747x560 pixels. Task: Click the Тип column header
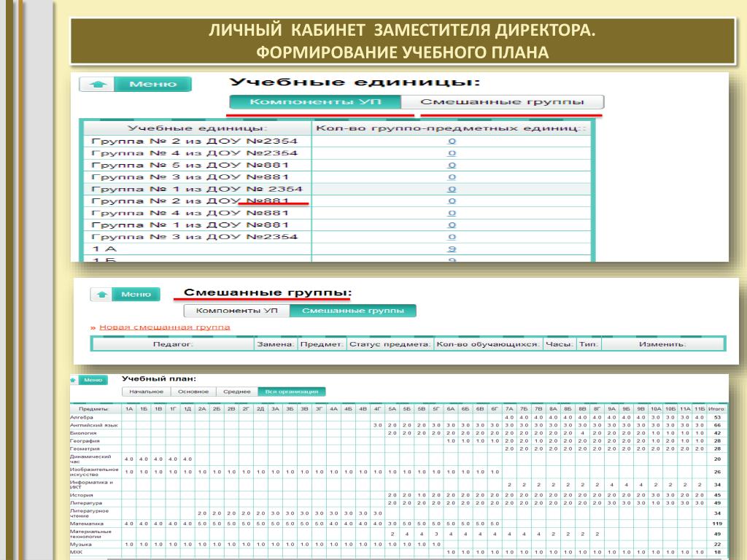click(x=589, y=344)
